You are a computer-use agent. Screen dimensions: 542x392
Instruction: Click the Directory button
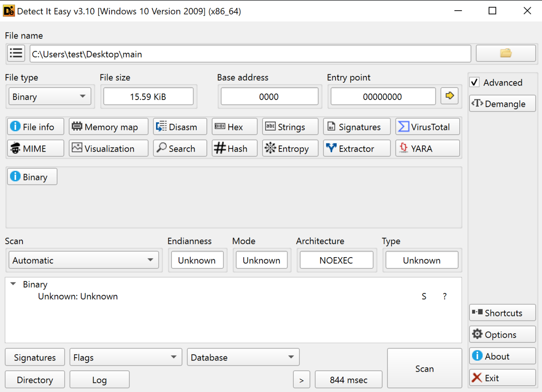click(35, 380)
